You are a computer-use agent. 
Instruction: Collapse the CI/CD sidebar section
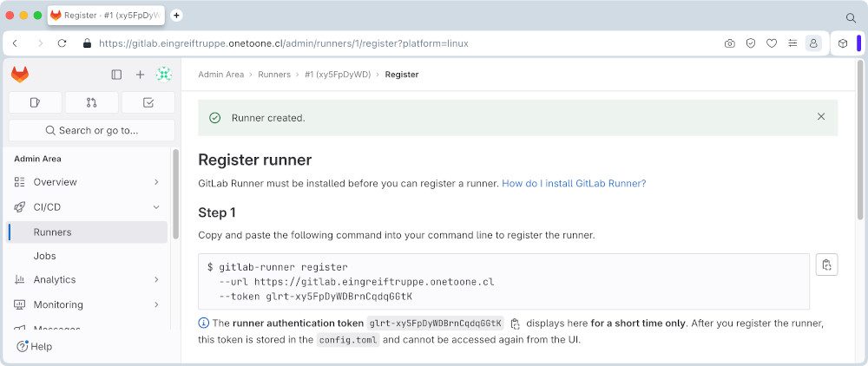[88, 207]
